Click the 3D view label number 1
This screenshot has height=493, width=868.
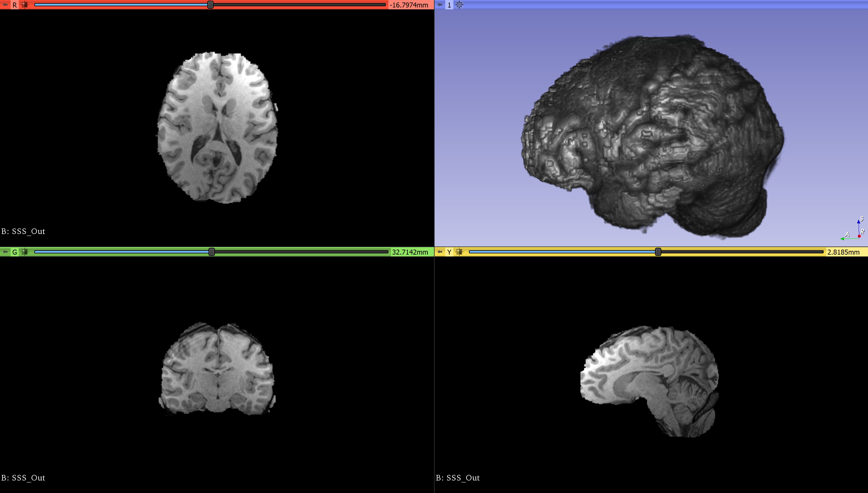[x=449, y=5]
